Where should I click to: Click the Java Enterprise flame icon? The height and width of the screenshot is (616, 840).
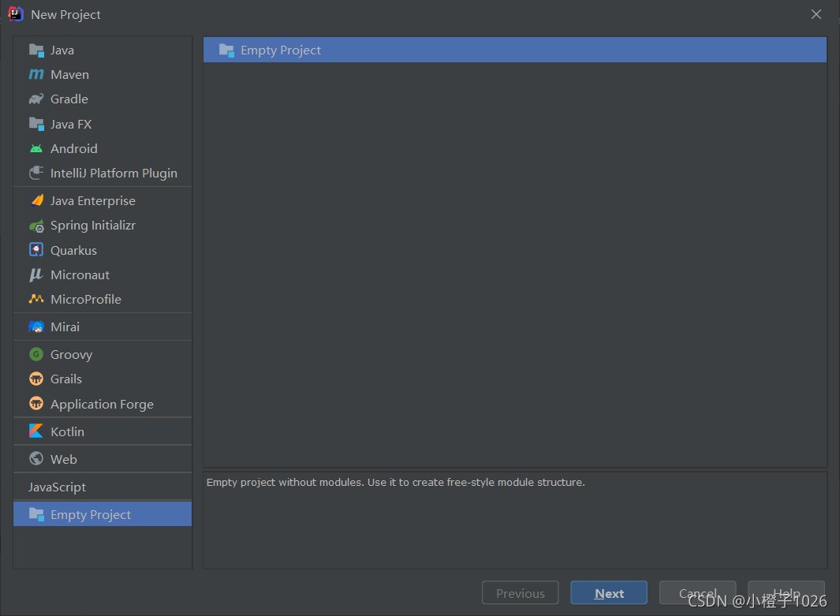coord(36,200)
